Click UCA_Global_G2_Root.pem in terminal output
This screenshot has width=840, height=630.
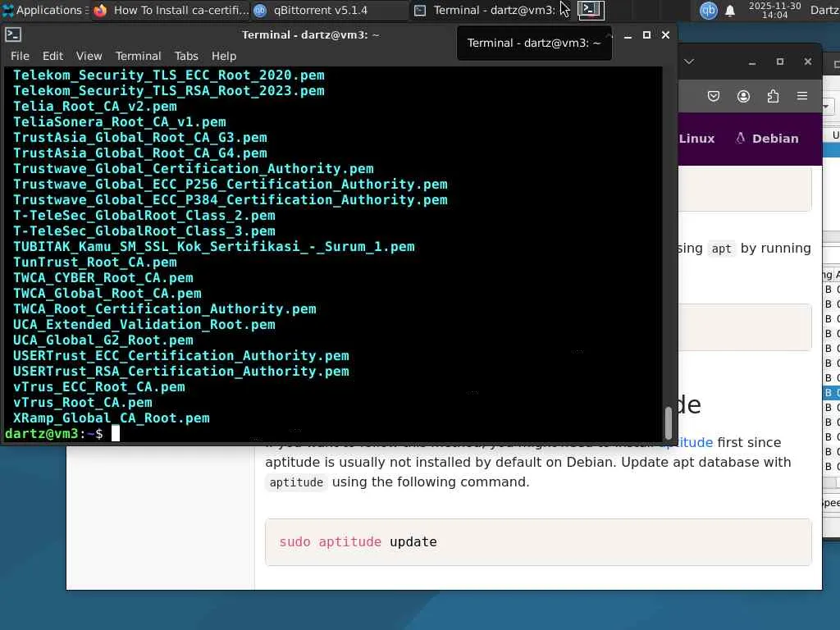(x=103, y=340)
